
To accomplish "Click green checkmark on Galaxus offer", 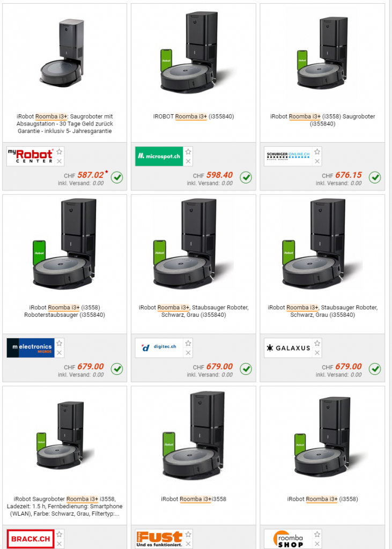I will click(x=375, y=369).
